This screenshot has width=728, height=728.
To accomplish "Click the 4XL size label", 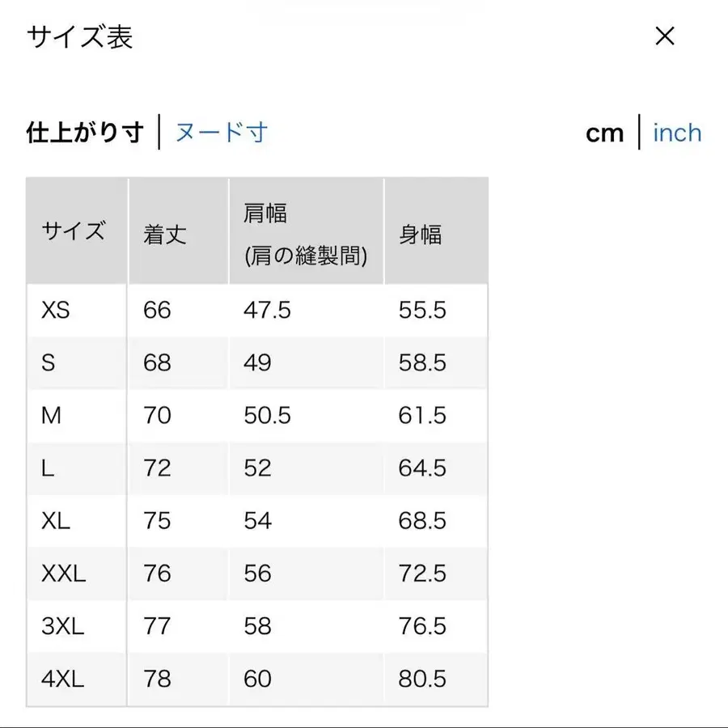I will pos(61,679).
